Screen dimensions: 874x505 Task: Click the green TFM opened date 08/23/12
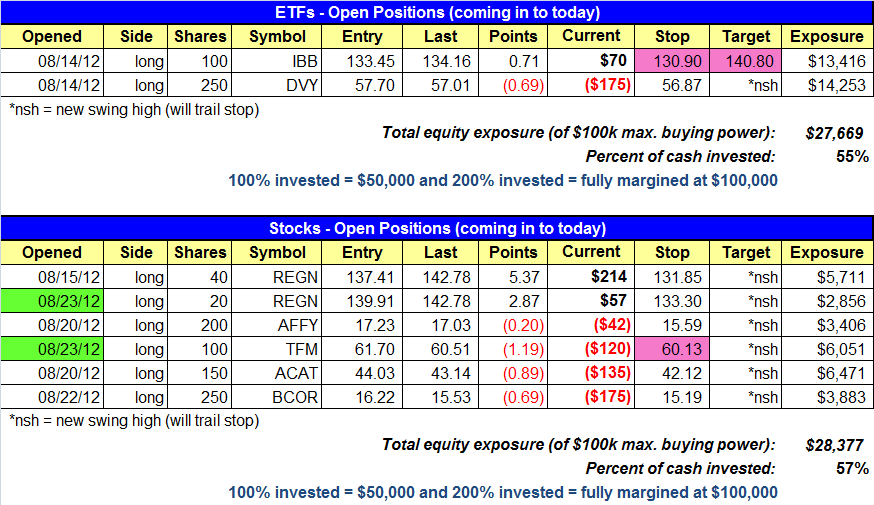52,349
